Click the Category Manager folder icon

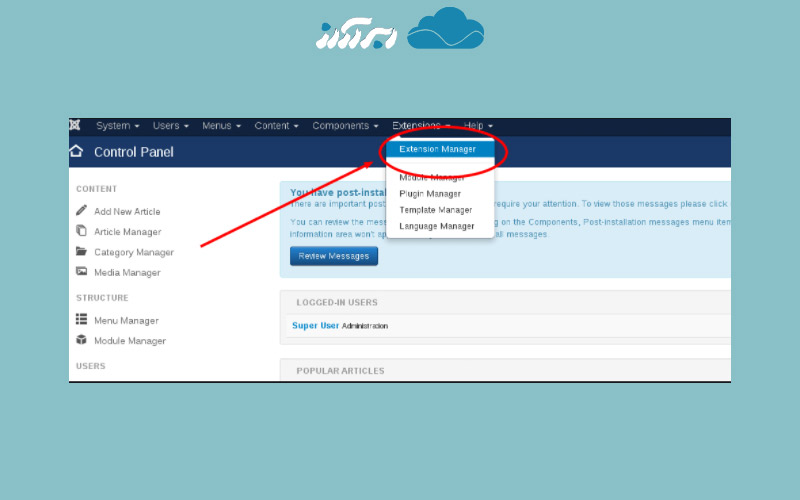[x=81, y=252]
